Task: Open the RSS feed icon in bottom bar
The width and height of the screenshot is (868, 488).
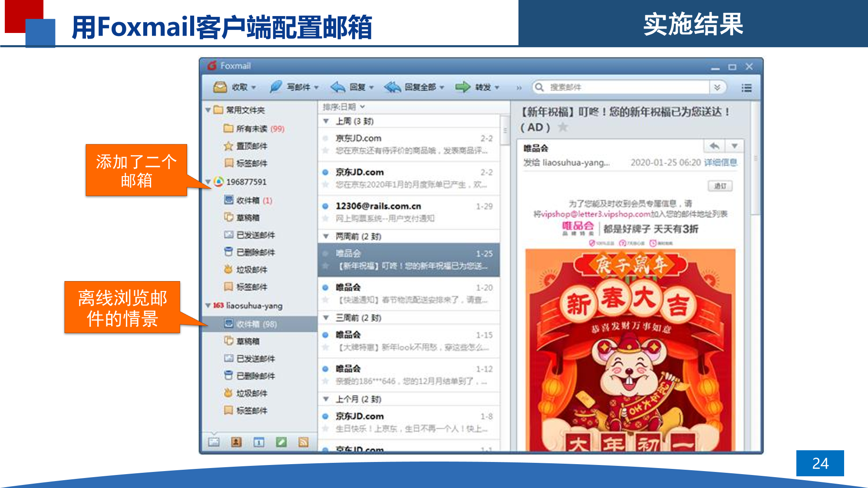Action: tap(304, 442)
